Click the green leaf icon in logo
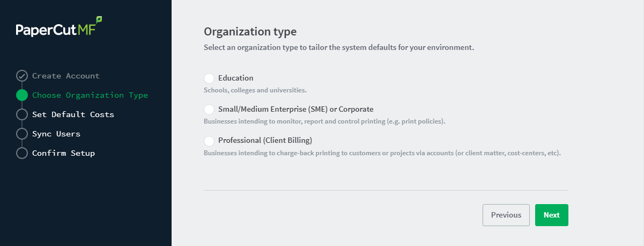This screenshot has width=644, height=246. coord(99,20)
